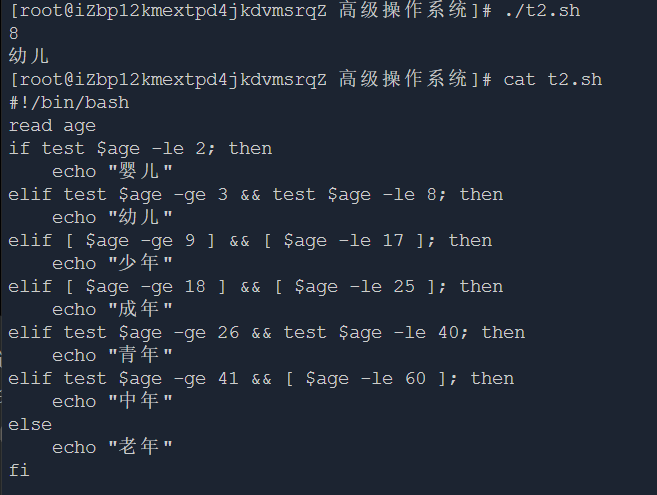
Task: Click the "read age" line
Action: pyautogui.click(x=52, y=125)
